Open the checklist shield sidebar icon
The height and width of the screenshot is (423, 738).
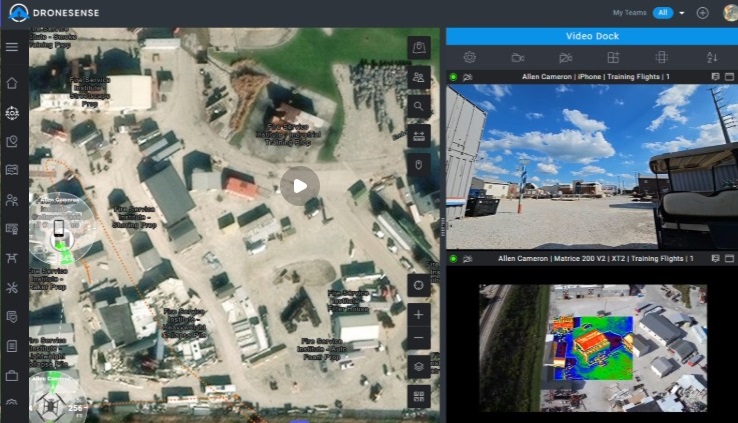[12, 317]
